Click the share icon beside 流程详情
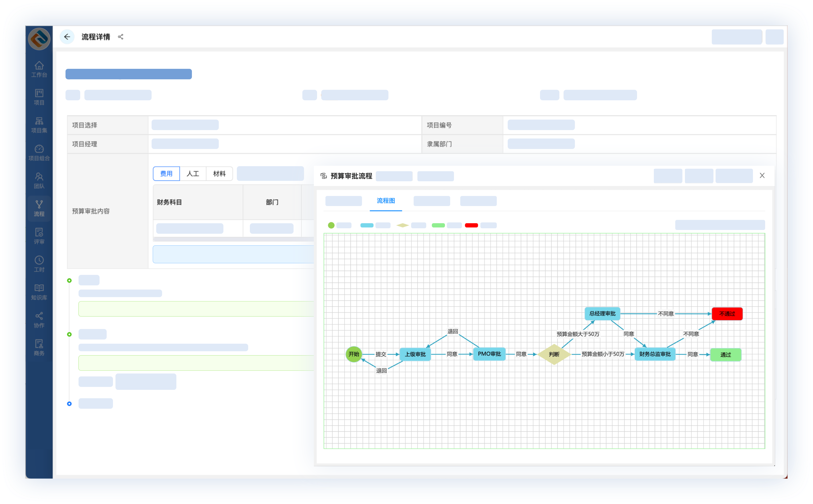 121,37
